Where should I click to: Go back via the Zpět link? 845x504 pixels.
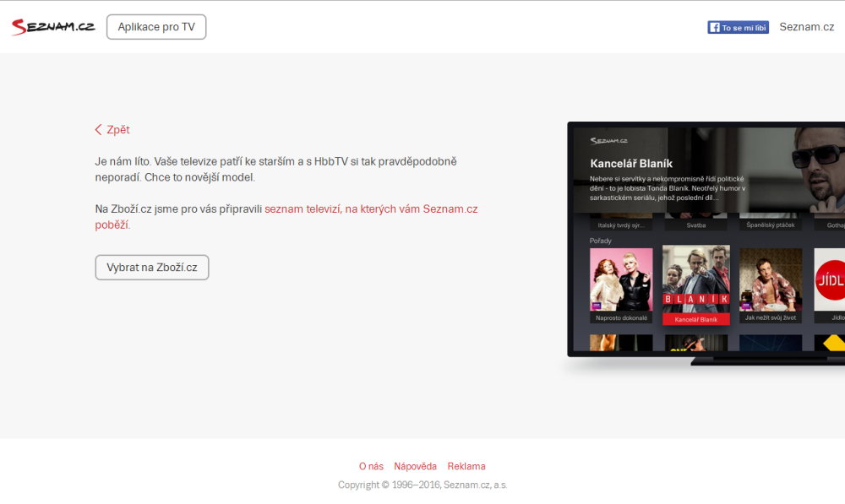[112, 130]
